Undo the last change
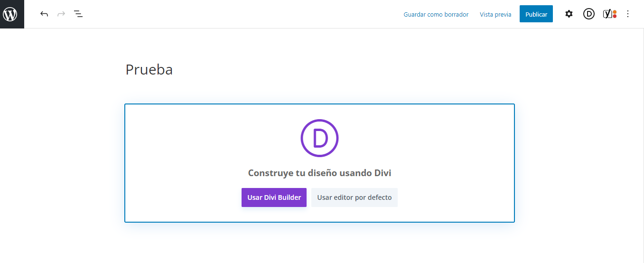This screenshot has height=263, width=644. [x=44, y=14]
